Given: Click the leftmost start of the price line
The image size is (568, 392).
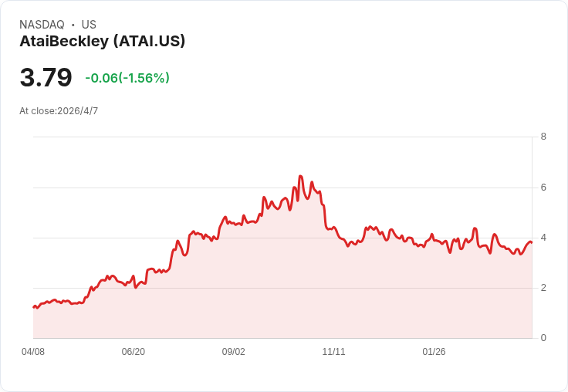Looking at the screenshot, I should [x=33, y=307].
